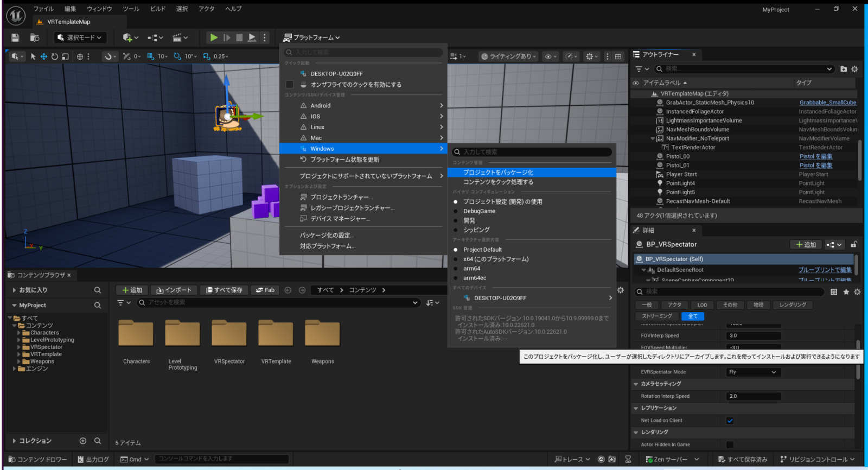Enable オンザフライでのクック checkbox
The width and height of the screenshot is (868, 470).
pos(290,85)
